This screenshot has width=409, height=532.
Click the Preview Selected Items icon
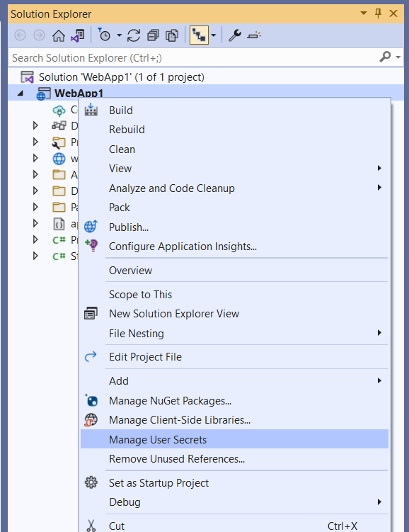click(254, 35)
